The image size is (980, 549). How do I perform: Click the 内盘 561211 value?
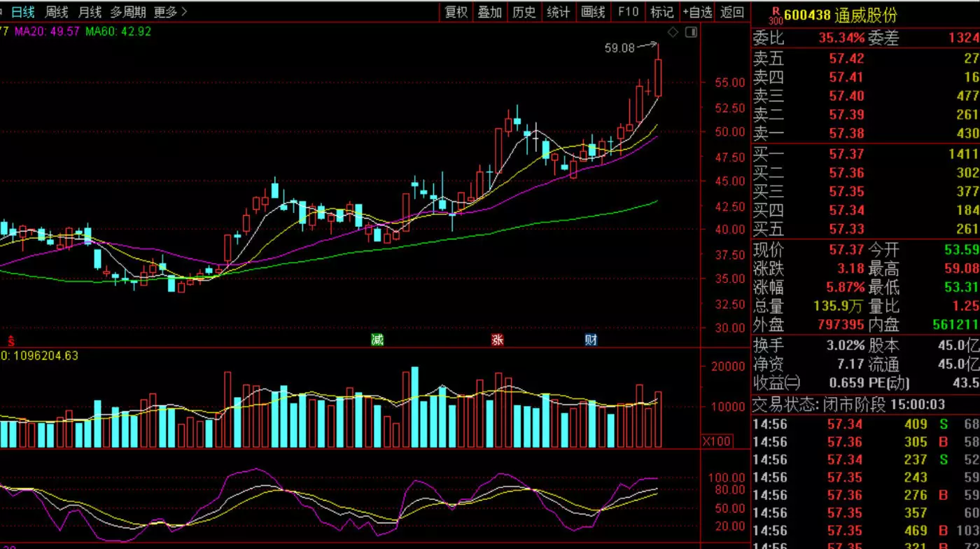(x=956, y=325)
